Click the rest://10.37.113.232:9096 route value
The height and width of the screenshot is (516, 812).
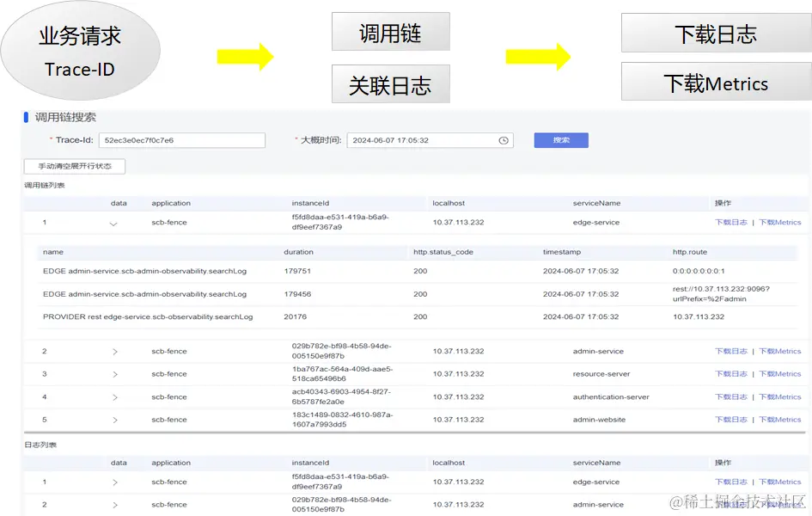[721, 294]
